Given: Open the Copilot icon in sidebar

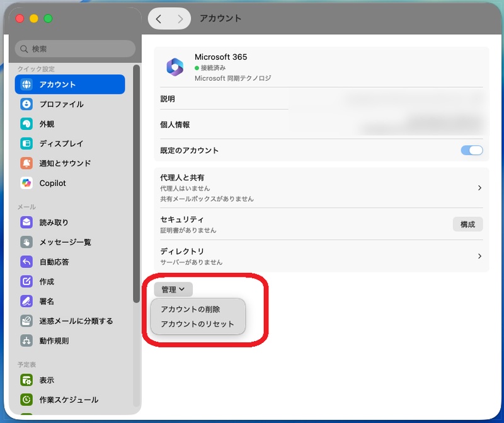Looking at the screenshot, I should (26, 183).
